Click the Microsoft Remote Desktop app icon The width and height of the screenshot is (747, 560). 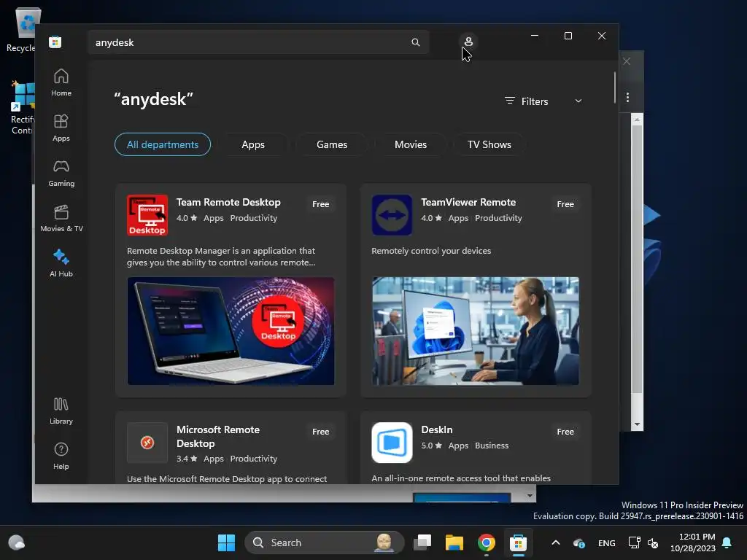147,443
